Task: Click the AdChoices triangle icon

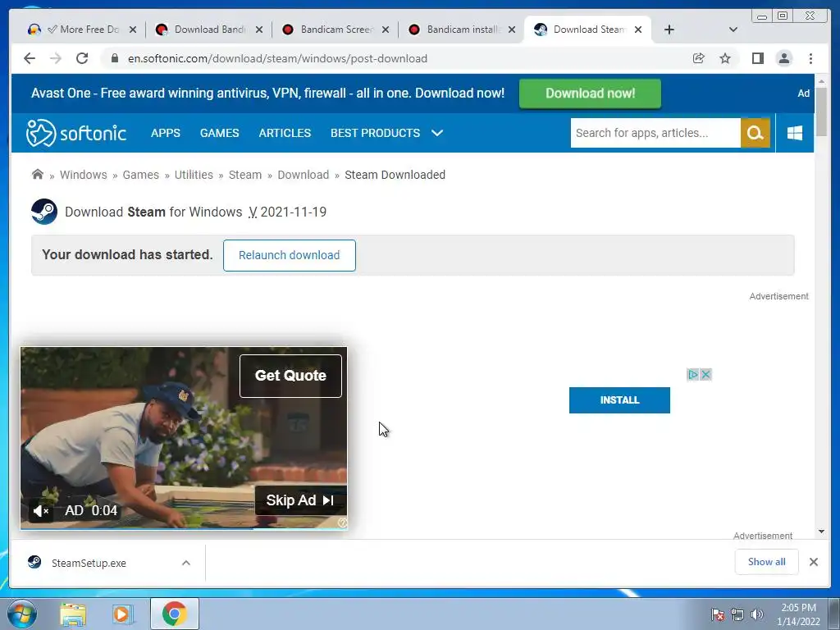Action: pos(693,374)
